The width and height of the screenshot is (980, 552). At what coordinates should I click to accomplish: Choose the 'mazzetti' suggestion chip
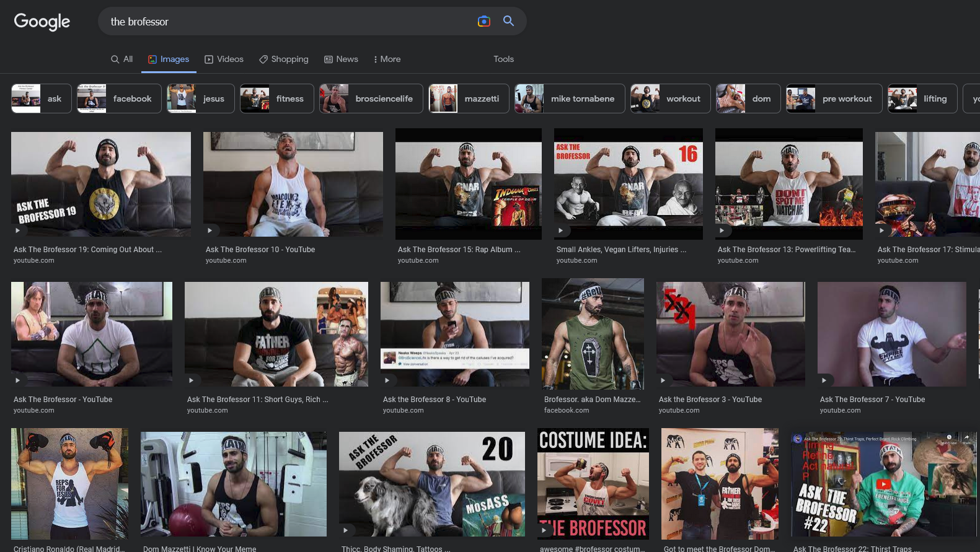pyautogui.click(x=469, y=99)
